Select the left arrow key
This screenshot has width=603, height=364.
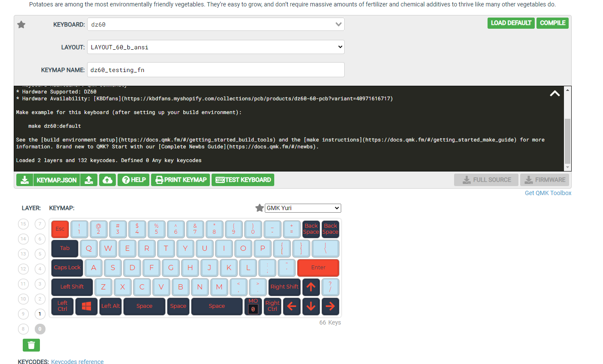(292, 306)
